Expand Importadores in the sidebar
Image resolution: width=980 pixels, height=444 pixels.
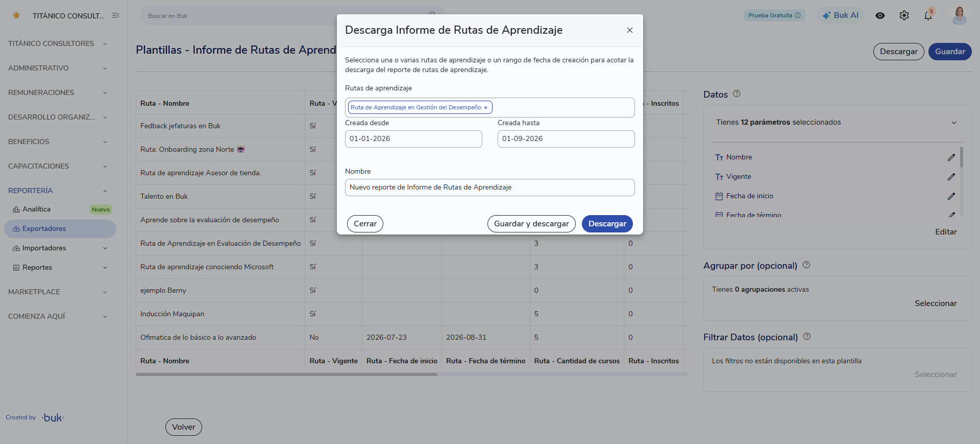pos(60,248)
